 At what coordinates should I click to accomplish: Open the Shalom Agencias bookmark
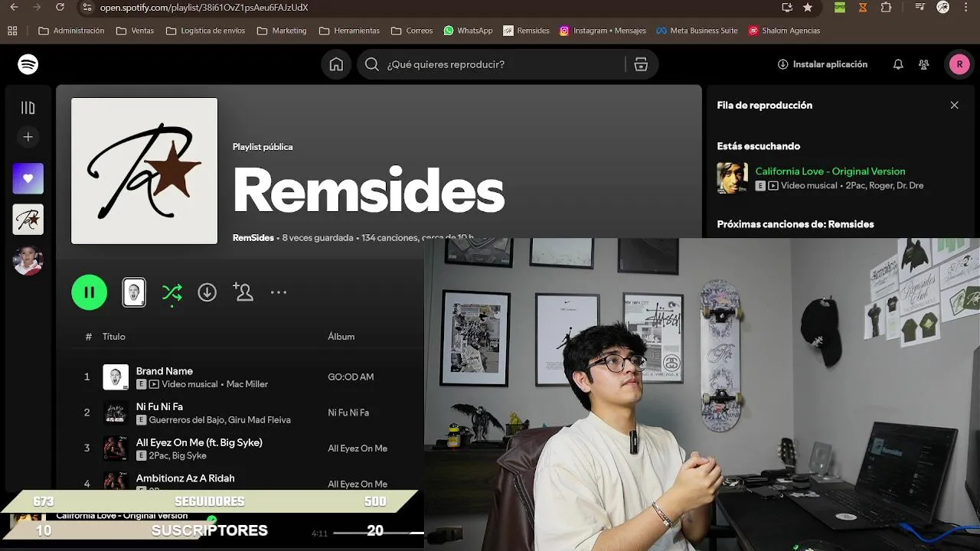coord(785,31)
